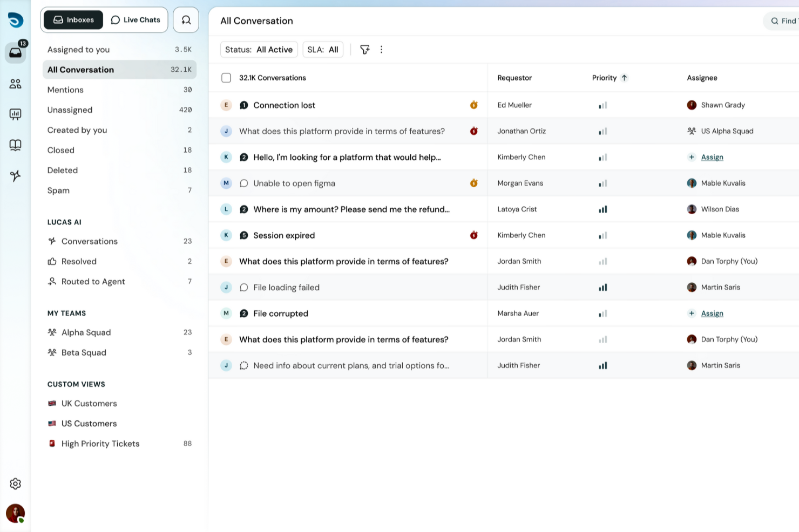The width and height of the screenshot is (799, 532).
Task: Click the headset icon near Live Chats
Action: (186, 19)
